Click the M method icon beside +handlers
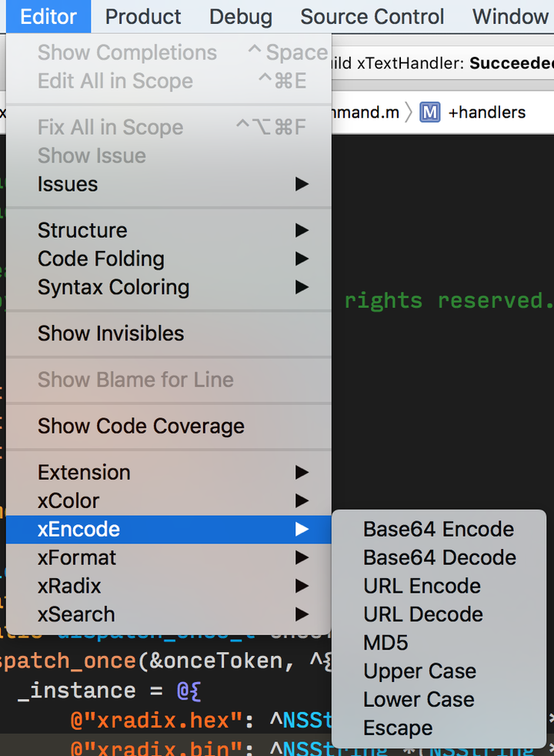 [429, 113]
